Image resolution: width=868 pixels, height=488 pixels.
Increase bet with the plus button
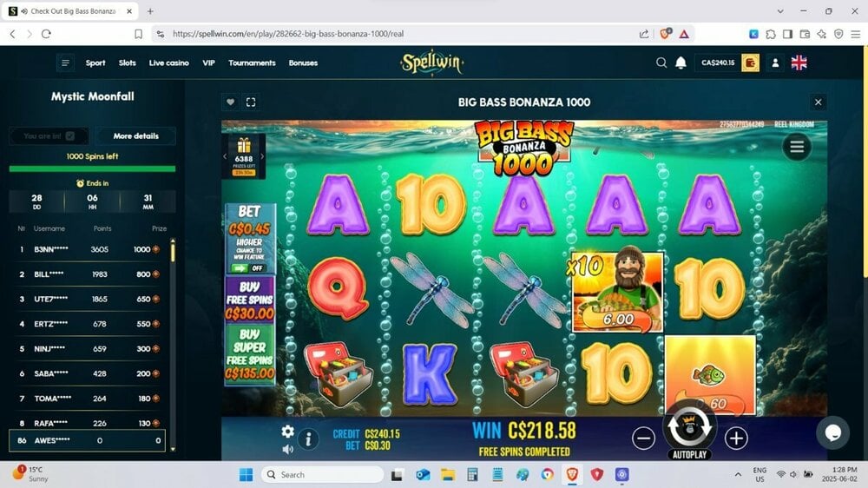tap(736, 439)
